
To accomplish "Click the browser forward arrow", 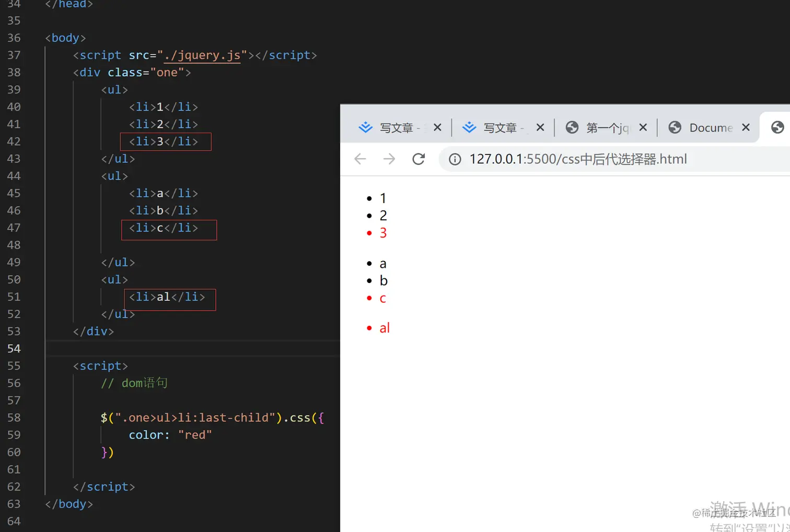I will [389, 159].
